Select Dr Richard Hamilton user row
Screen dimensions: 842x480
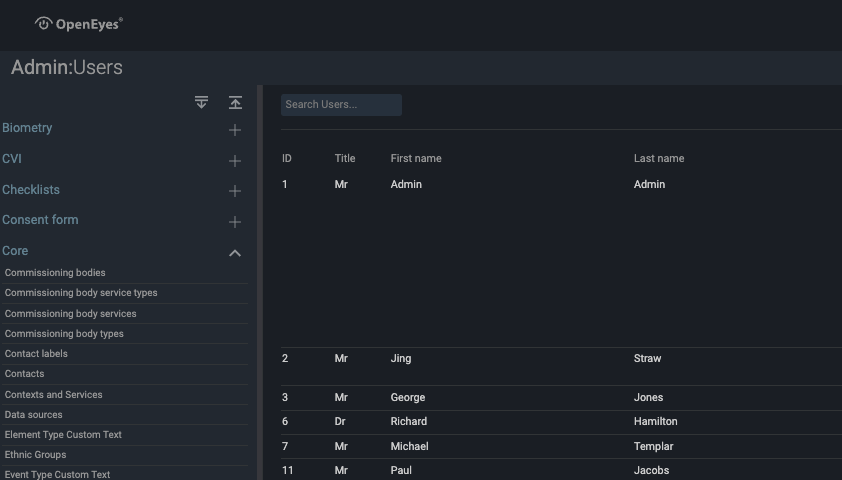(408, 422)
